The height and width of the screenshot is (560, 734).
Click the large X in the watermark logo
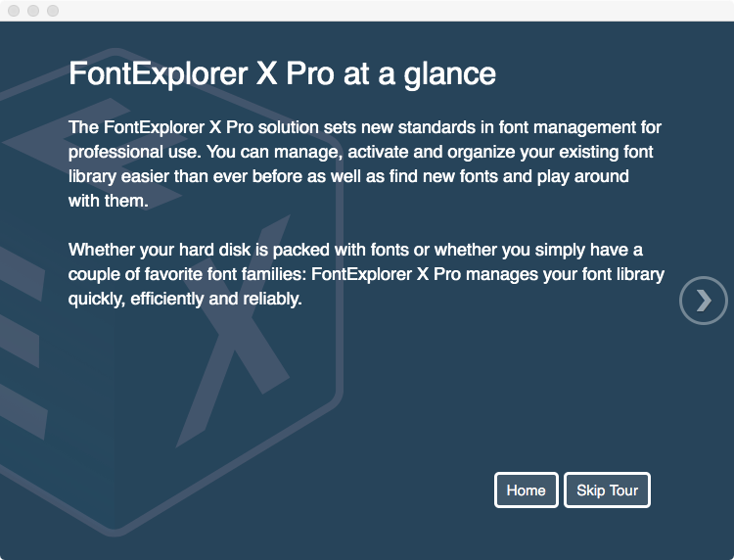pos(234,333)
